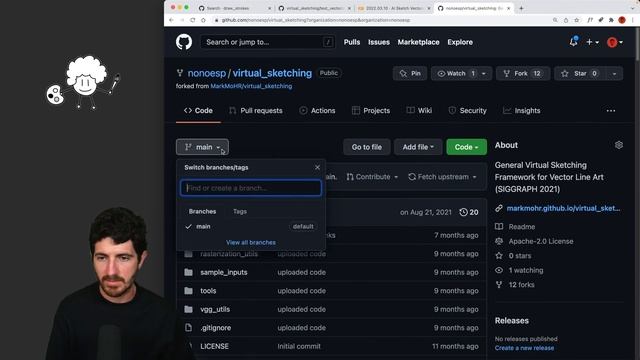Star the repository
The width and height of the screenshot is (640, 360).
pyautogui.click(x=580, y=73)
